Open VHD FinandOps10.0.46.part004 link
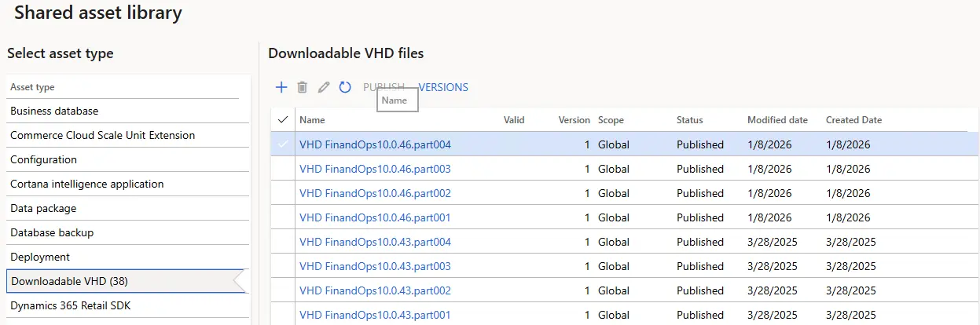 pyautogui.click(x=375, y=144)
